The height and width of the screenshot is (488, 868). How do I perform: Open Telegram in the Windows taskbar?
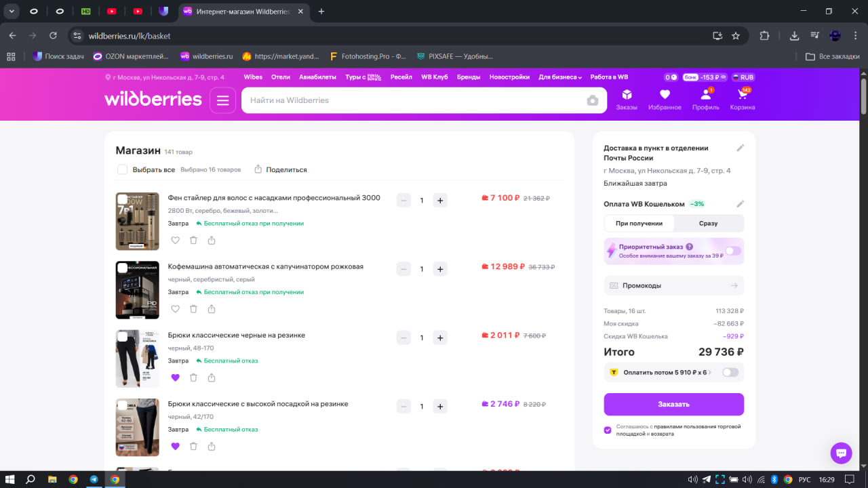pyautogui.click(x=94, y=479)
